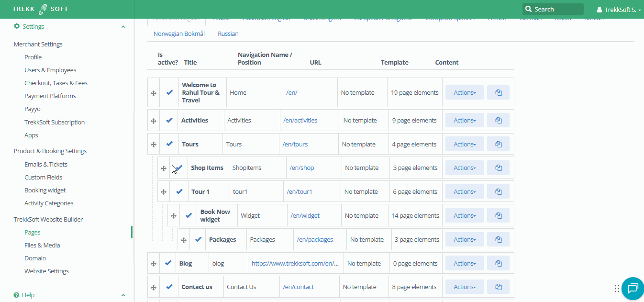
Task: Open Actions dropdown for Welcome home page
Action: coord(464,93)
